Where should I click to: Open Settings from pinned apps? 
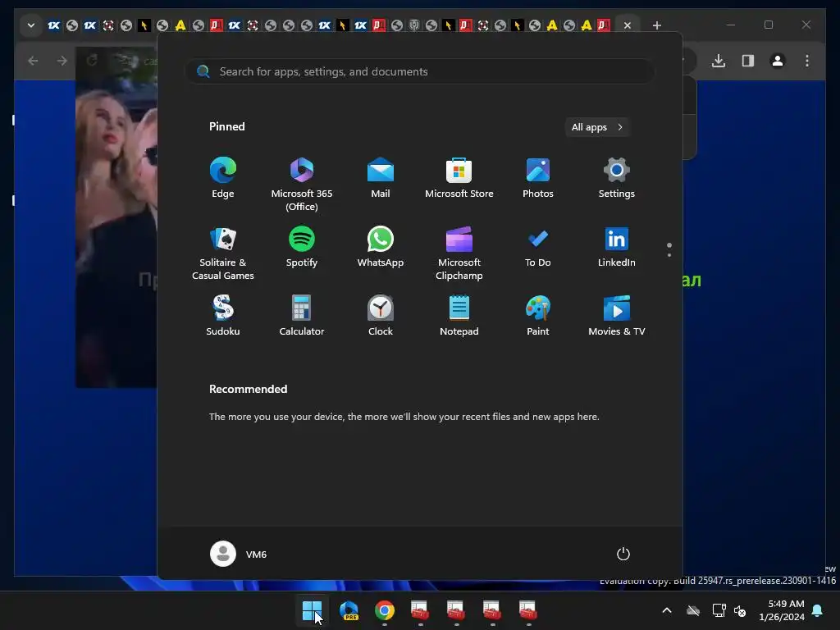click(617, 178)
